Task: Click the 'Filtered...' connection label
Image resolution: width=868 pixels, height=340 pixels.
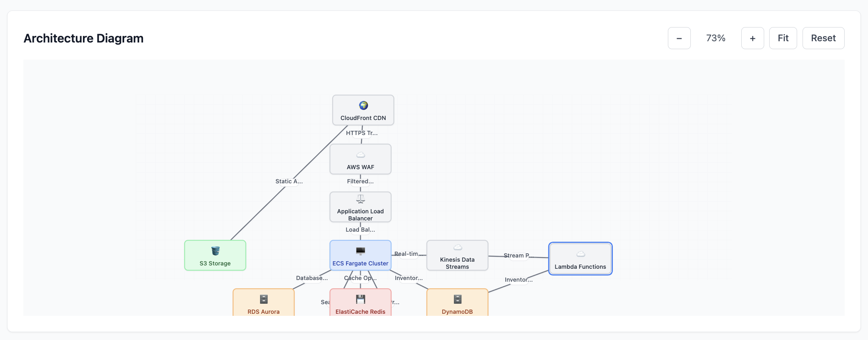Action: [x=360, y=181]
